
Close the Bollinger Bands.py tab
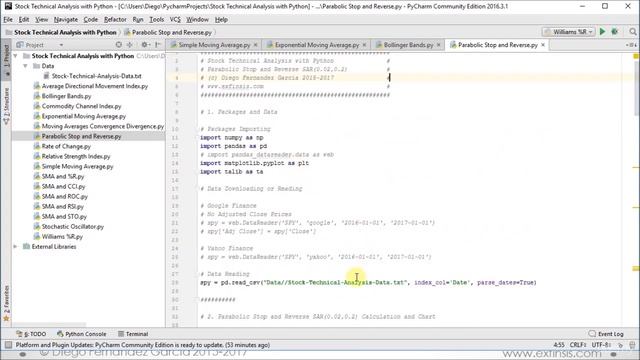439,45
